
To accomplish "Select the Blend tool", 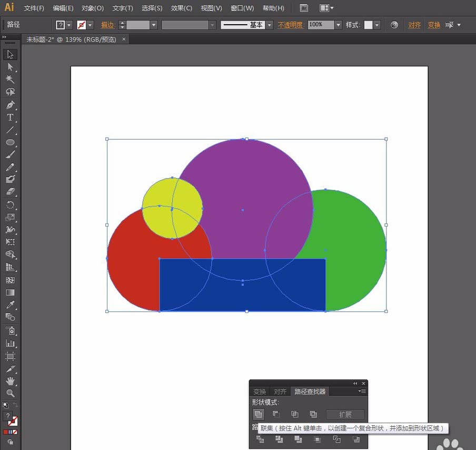I will [x=11, y=317].
